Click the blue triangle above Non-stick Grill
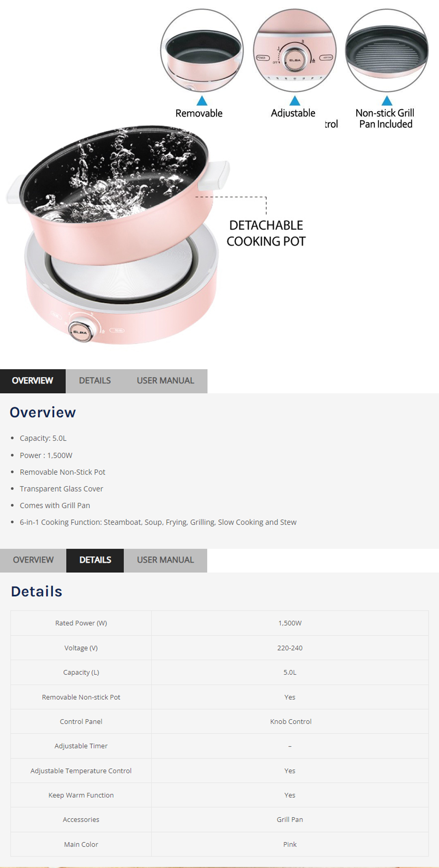Viewport: 439px width, 868px height. 387,101
